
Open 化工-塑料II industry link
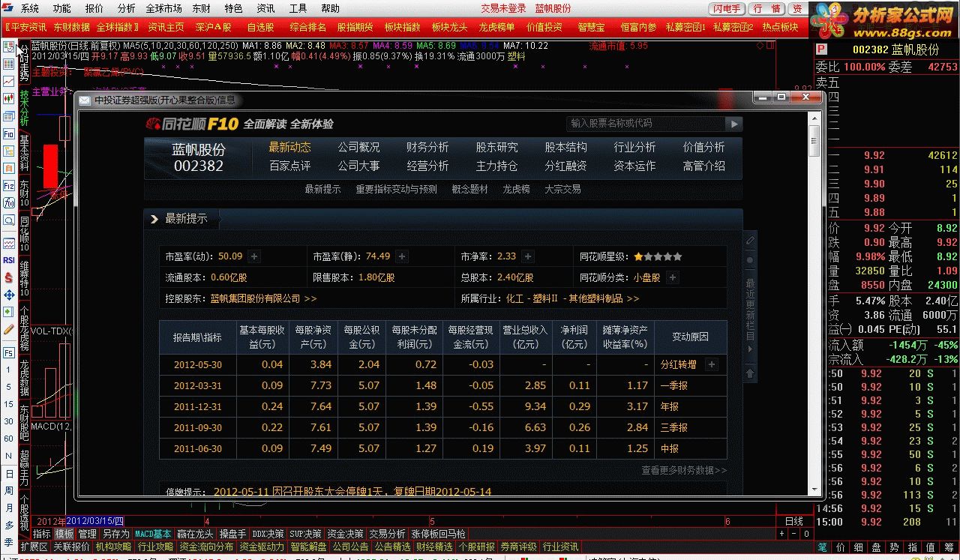pyautogui.click(x=572, y=298)
